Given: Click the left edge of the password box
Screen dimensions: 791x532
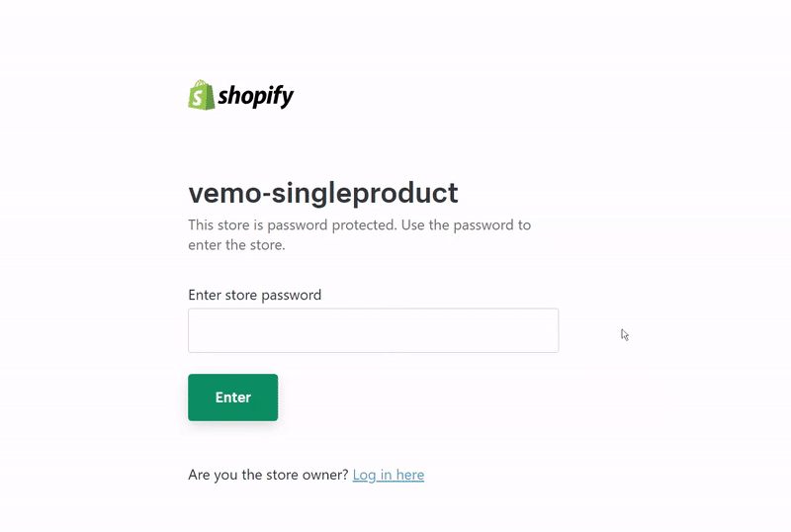Looking at the screenshot, I should (x=194, y=330).
